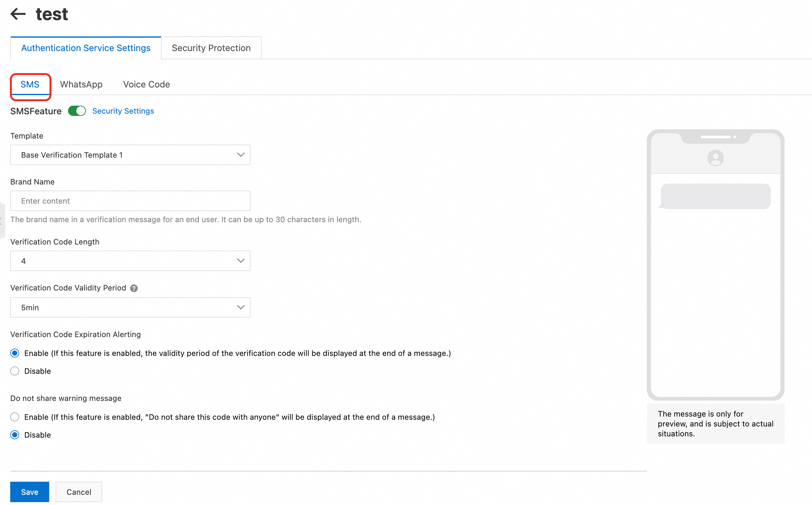Screen dimensions: 812x505
Task: Click the validity period help question icon
Action: tap(134, 288)
